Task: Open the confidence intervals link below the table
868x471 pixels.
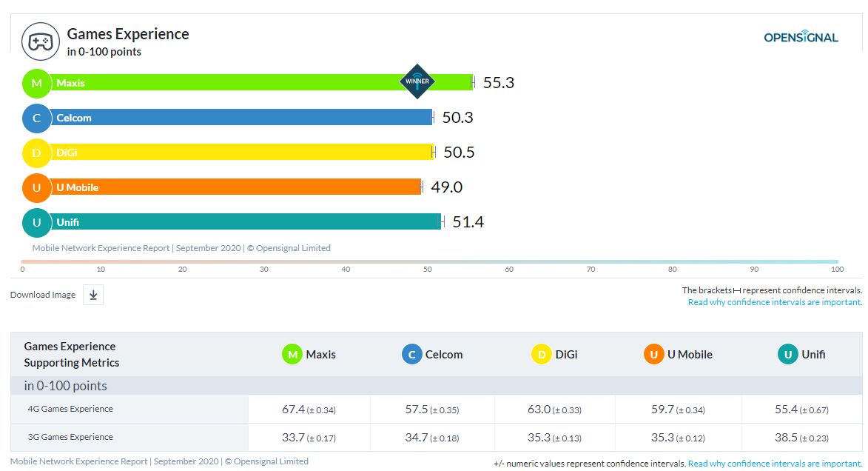Action: pyautogui.click(x=775, y=464)
